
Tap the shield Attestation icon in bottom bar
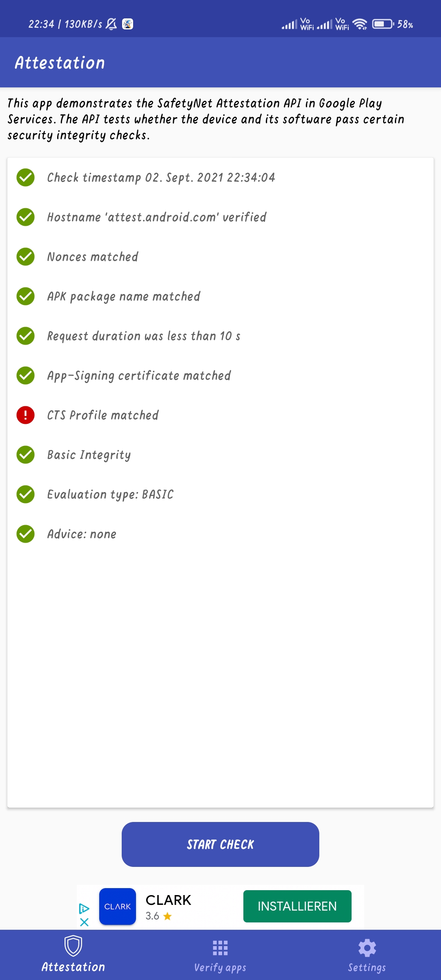pos(73,946)
